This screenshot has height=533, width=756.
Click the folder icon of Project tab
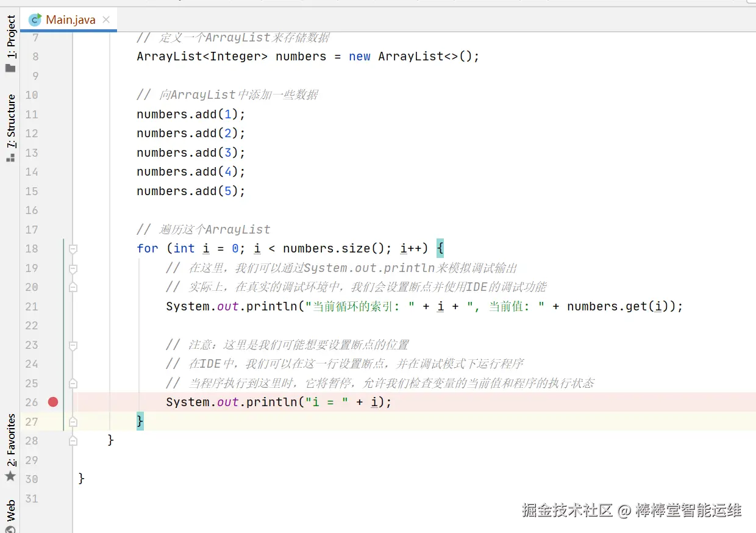pos(10,67)
